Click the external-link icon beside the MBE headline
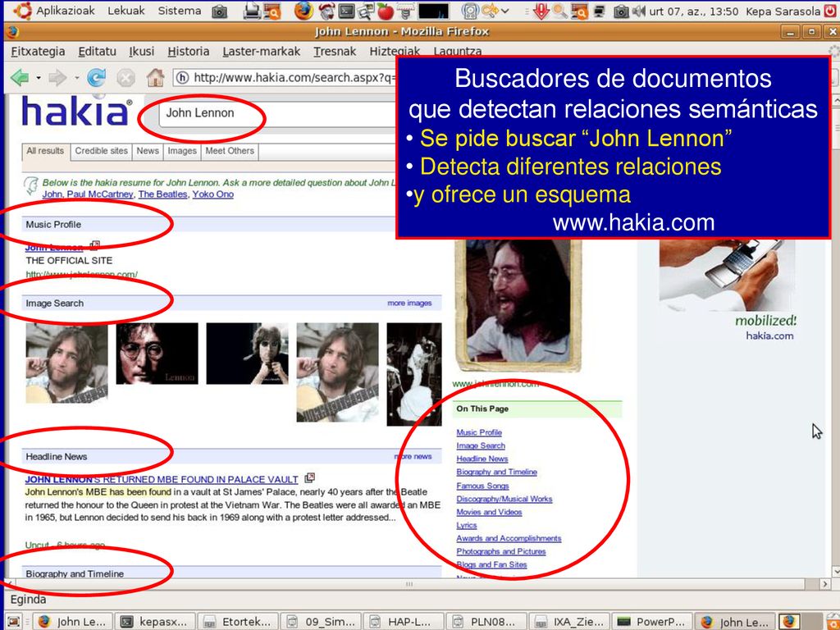 pos(309,478)
